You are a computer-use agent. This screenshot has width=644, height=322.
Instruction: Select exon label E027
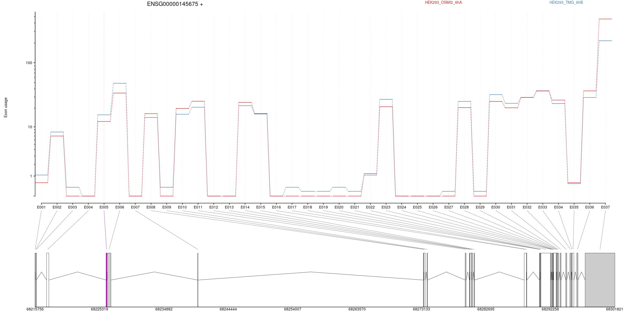[x=449, y=207]
